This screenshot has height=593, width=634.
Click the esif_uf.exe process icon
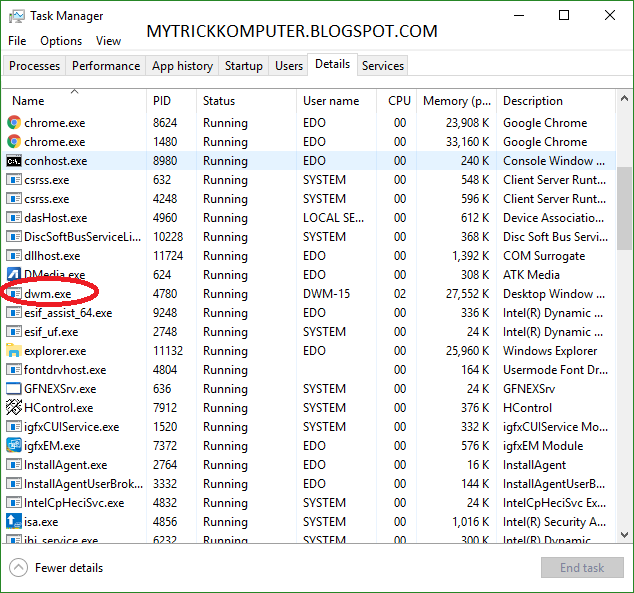coord(14,331)
